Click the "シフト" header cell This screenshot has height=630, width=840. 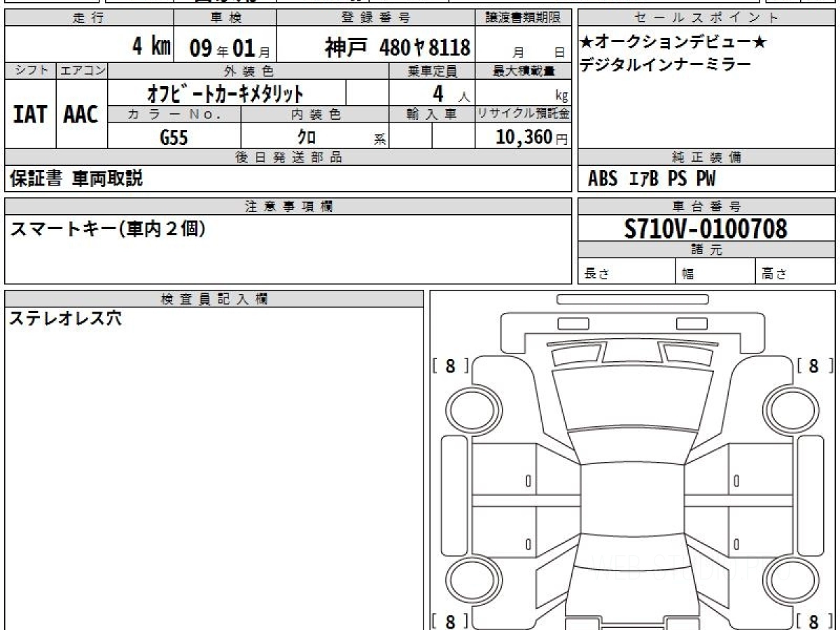30,71
